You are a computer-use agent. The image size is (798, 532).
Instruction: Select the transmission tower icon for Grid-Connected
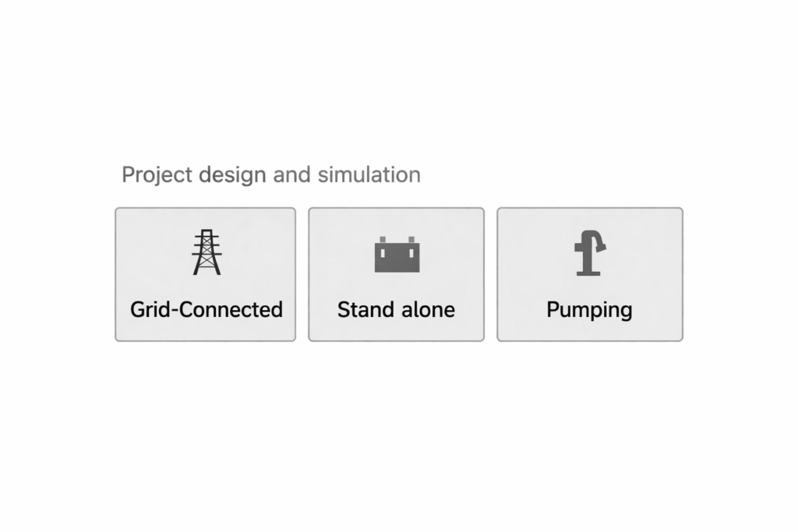[x=207, y=252]
